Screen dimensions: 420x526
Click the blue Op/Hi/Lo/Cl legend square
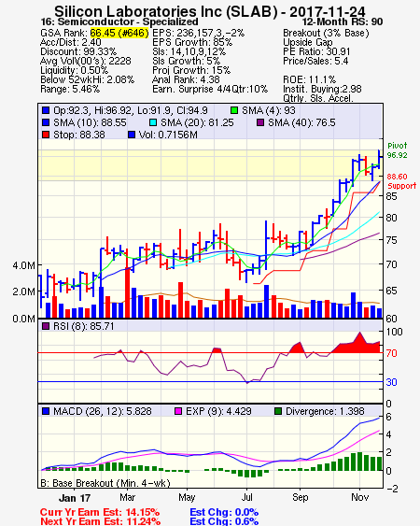(x=46, y=110)
